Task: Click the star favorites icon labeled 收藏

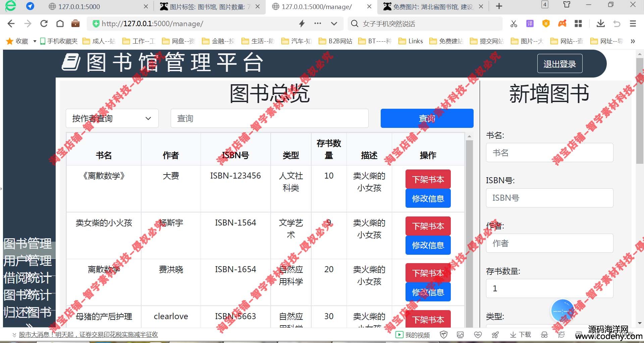Action: (x=10, y=41)
